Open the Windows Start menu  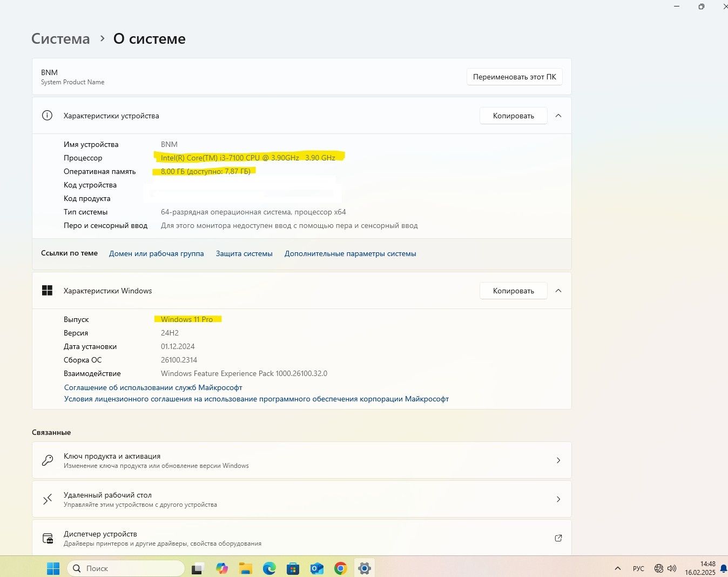[x=53, y=568]
